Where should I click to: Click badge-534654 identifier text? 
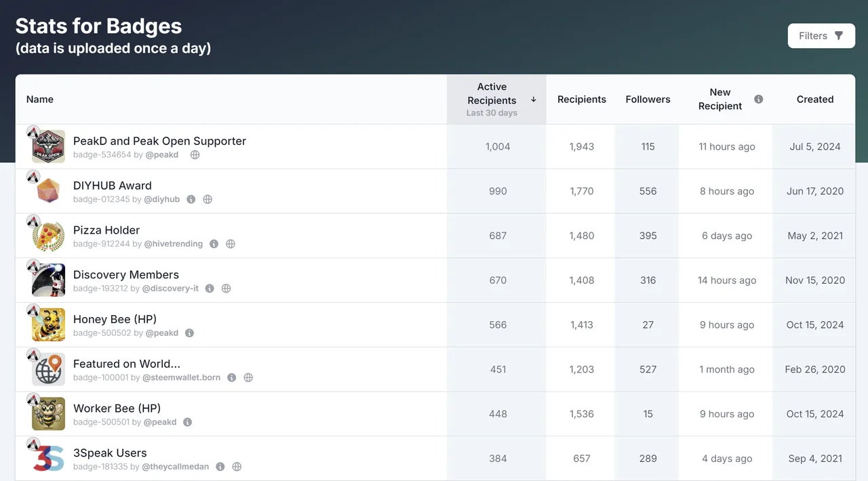click(102, 154)
